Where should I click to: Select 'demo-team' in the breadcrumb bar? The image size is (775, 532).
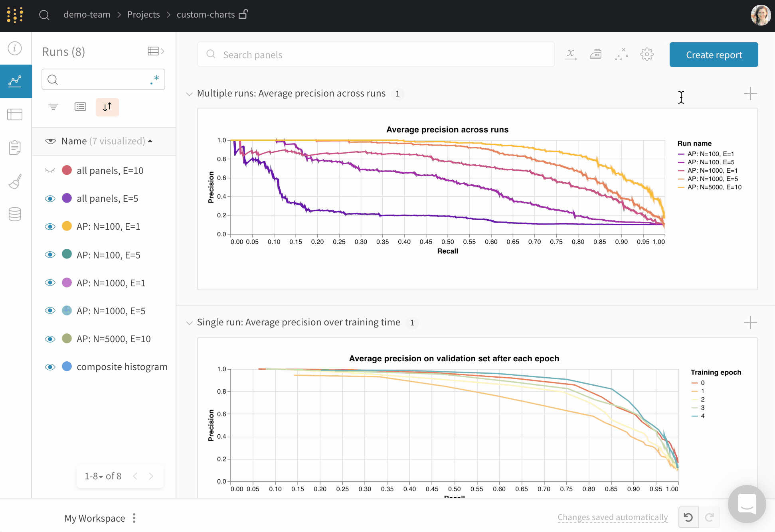(87, 14)
